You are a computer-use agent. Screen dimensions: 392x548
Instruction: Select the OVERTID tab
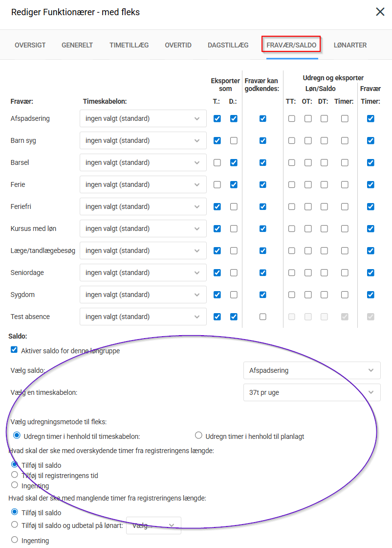point(178,45)
